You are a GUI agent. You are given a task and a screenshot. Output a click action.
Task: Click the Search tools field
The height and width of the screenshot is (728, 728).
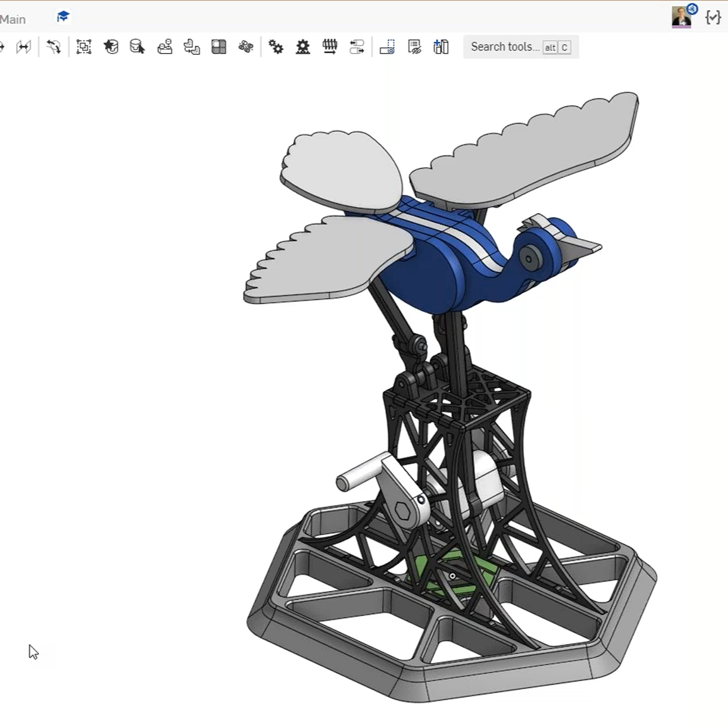[505, 47]
